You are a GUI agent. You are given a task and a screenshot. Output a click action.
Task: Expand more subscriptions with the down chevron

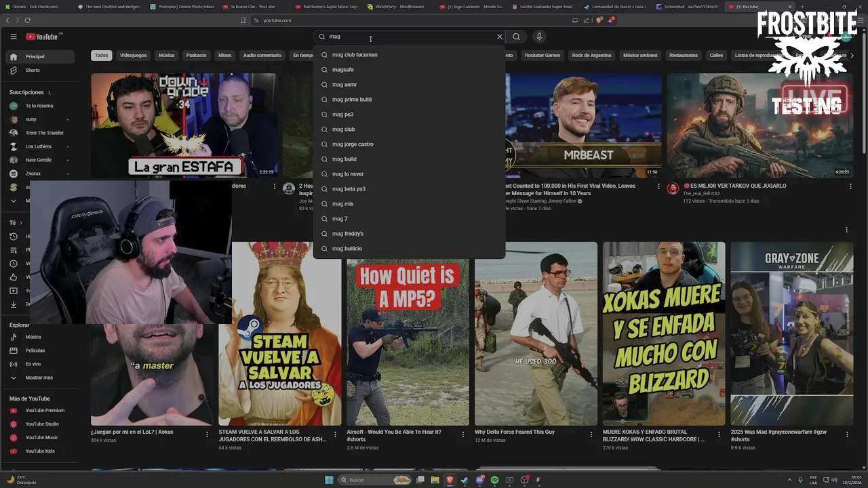coord(13,201)
